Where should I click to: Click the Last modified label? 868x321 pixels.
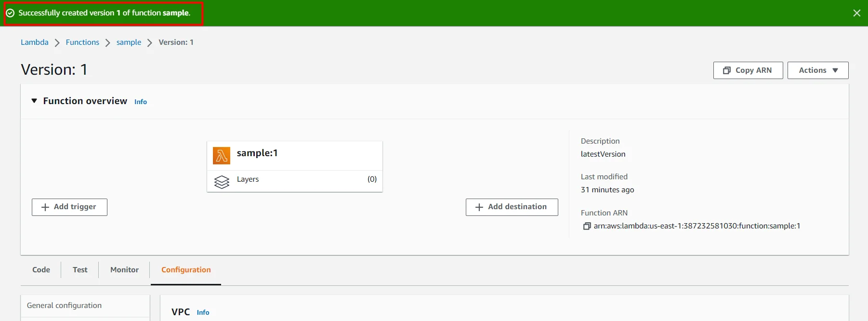coord(604,177)
